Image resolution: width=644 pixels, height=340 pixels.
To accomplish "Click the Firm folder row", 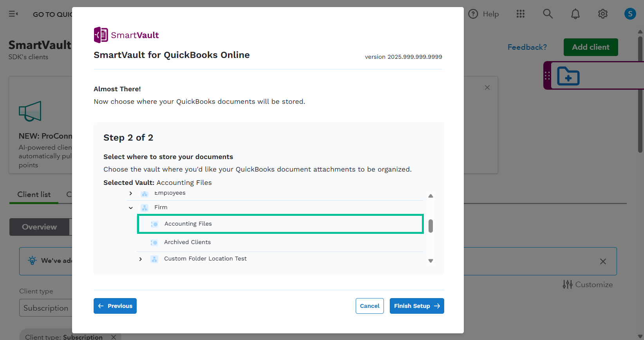I will tap(275, 207).
